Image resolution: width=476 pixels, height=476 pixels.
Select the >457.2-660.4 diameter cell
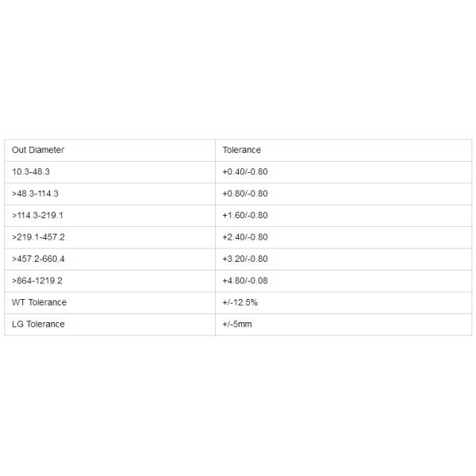(x=38, y=259)
